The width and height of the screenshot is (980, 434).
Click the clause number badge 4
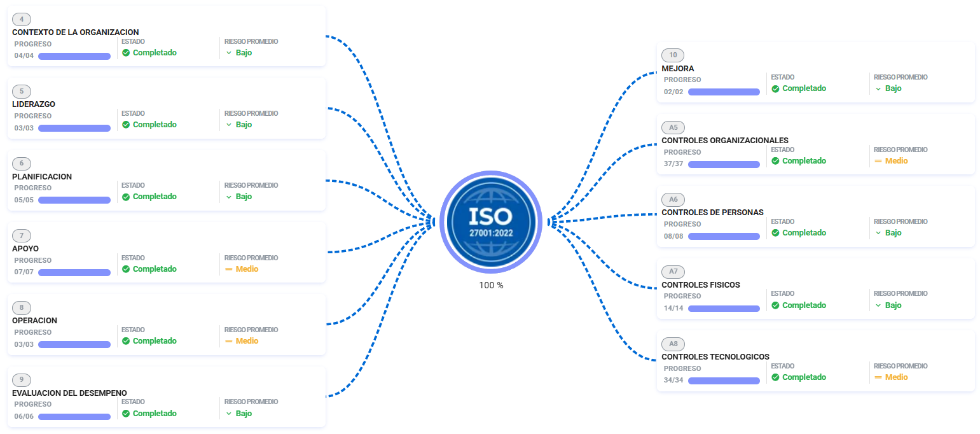tap(22, 19)
